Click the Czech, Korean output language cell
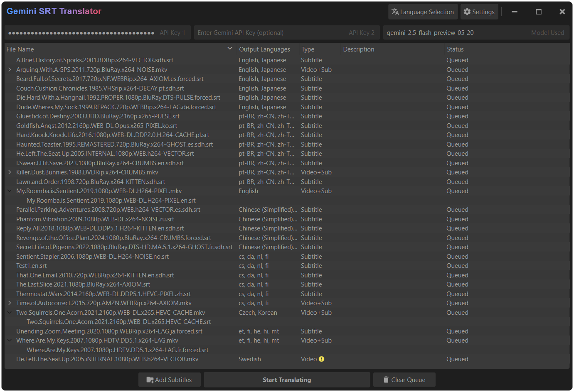The height and width of the screenshot is (392, 574). pos(258,313)
